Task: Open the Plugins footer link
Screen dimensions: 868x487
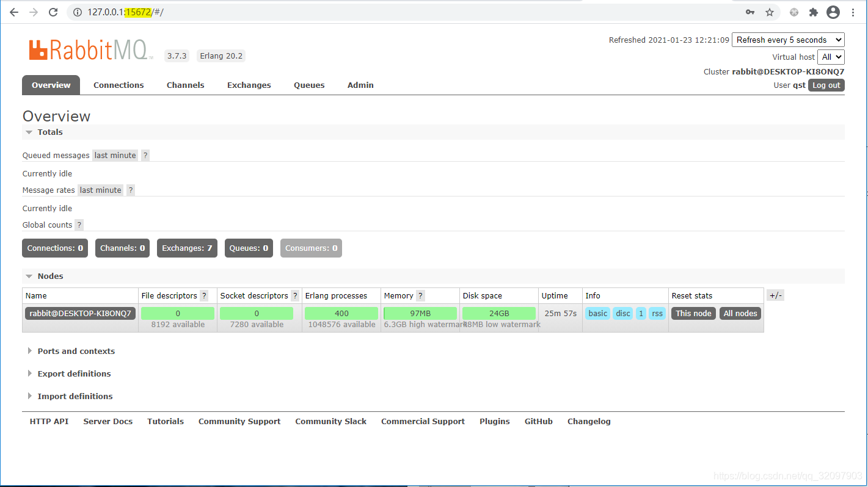Action: point(495,422)
